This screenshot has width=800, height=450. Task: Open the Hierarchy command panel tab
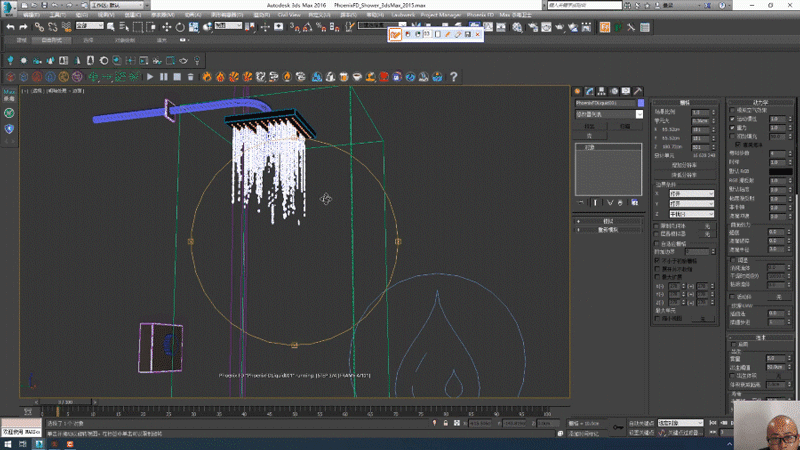[602, 91]
